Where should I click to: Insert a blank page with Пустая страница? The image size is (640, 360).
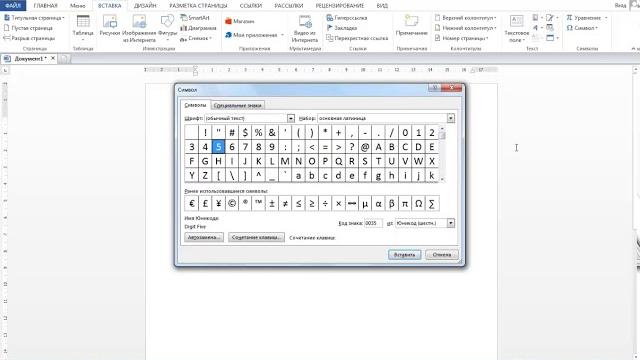[28, 28]
